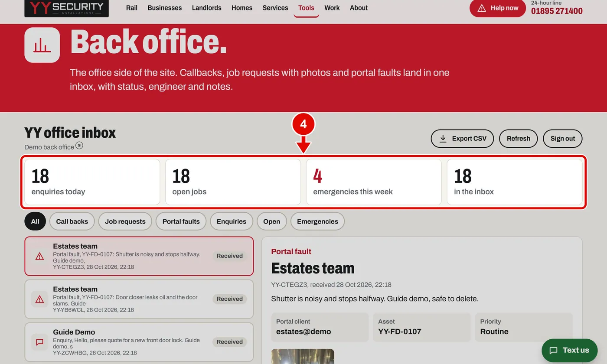This screenshot has height=364, width=607.
Task: Click the Estates team heading in detail panel
Action: [313, 268]
